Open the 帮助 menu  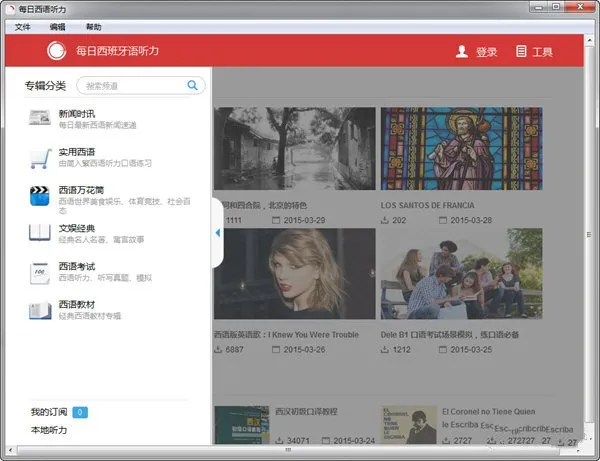pyautogui.click(x=93, y=27)
